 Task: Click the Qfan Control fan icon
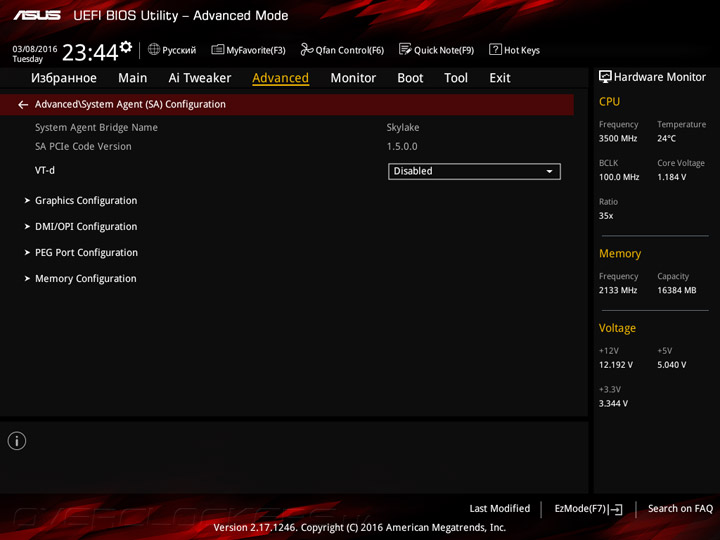pos(307,49)
